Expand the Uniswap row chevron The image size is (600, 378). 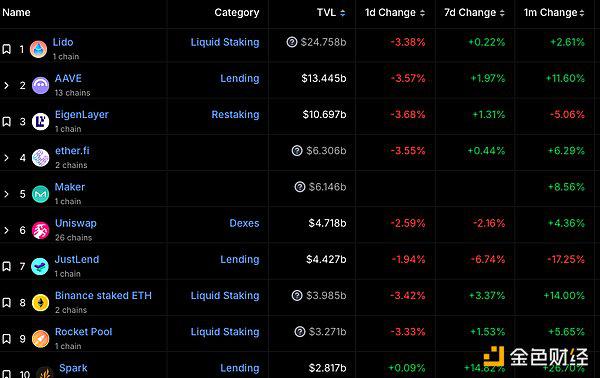tap(6, 230)
